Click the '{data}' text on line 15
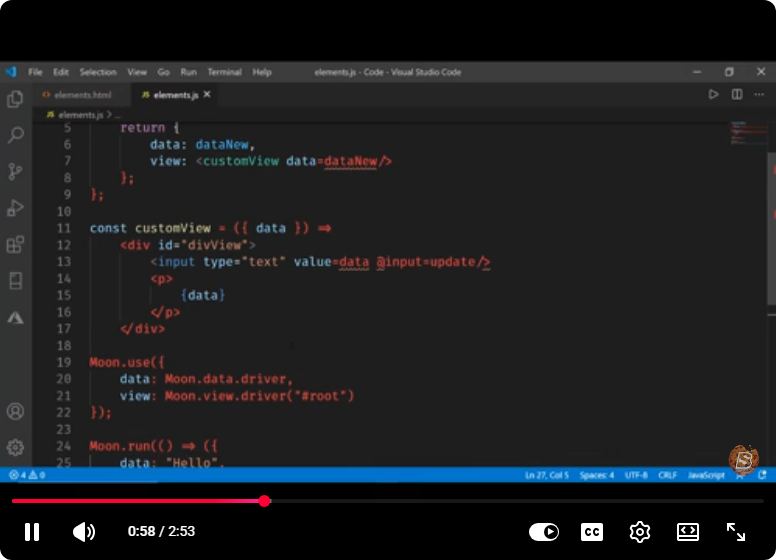 click(x=203, y=295)
